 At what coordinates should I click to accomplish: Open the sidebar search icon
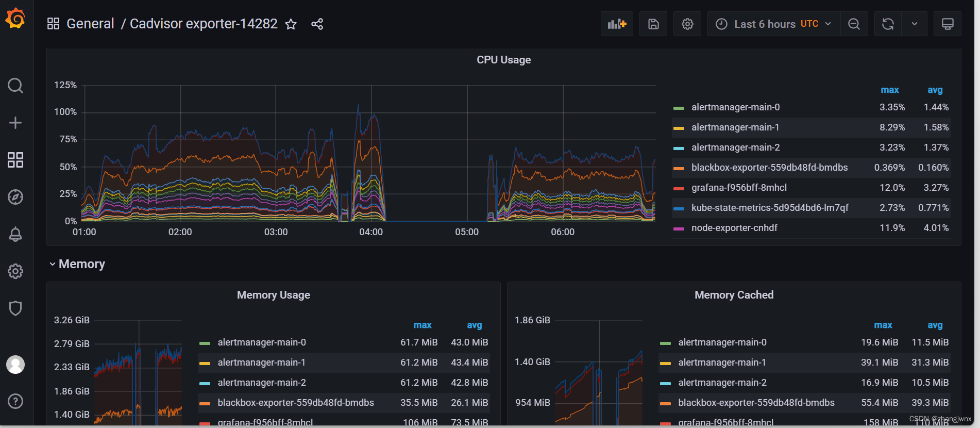[x=15, y=86]
